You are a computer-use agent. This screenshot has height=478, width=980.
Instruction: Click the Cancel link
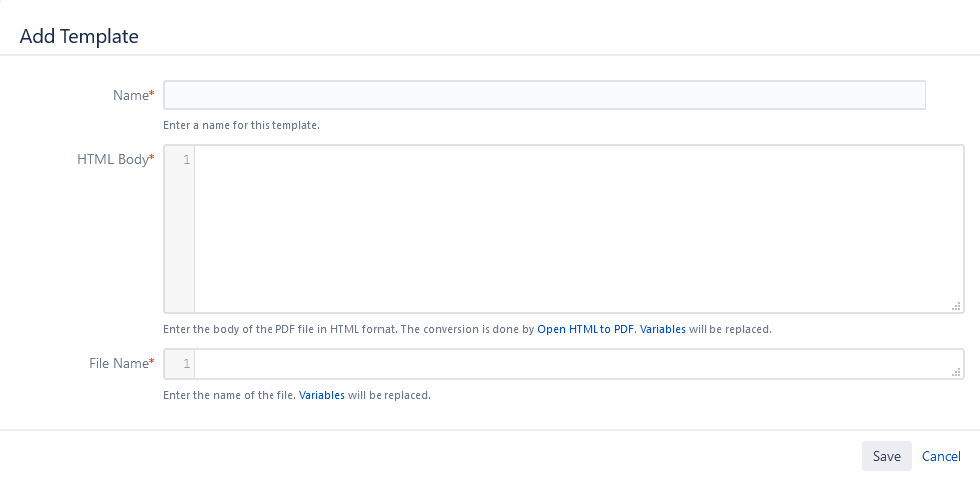pos(940,456)
